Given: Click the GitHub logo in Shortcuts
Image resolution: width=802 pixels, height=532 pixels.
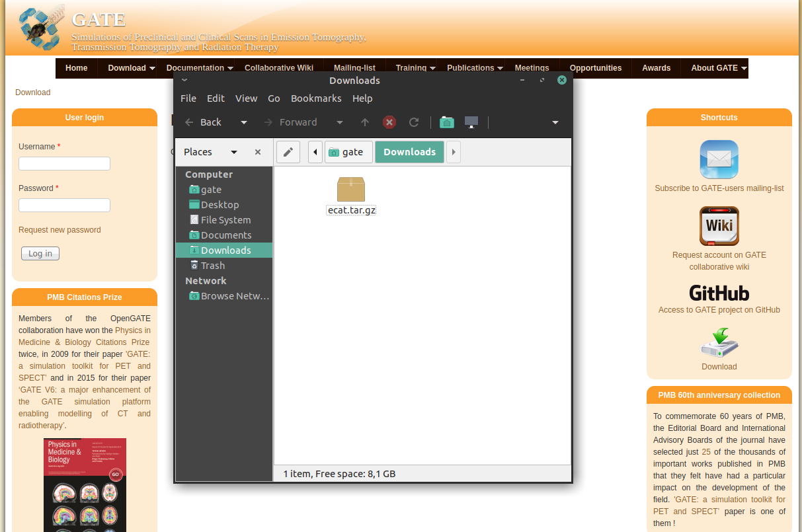Looking at the screenshot, I should point(719,293).
